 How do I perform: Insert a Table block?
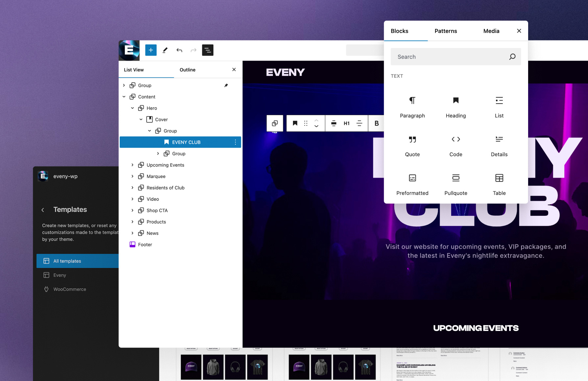point(499,184)
